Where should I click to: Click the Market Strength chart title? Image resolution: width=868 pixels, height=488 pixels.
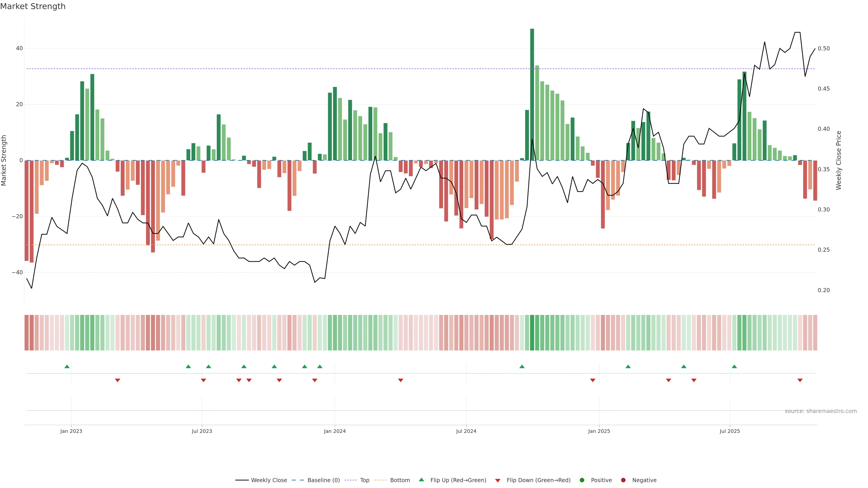click(33, 6)
